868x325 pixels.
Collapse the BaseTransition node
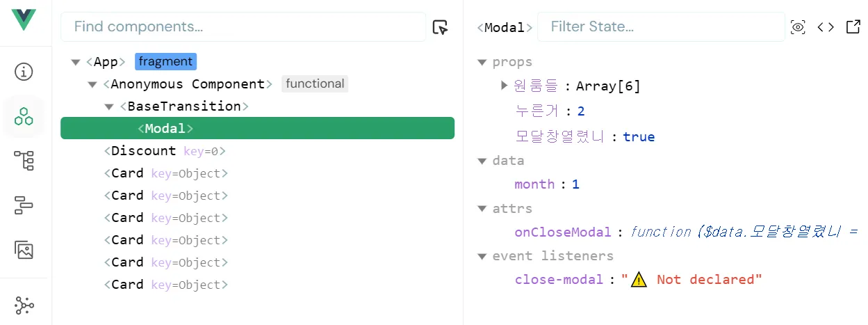pyautogui.click(x=109, y=106)
